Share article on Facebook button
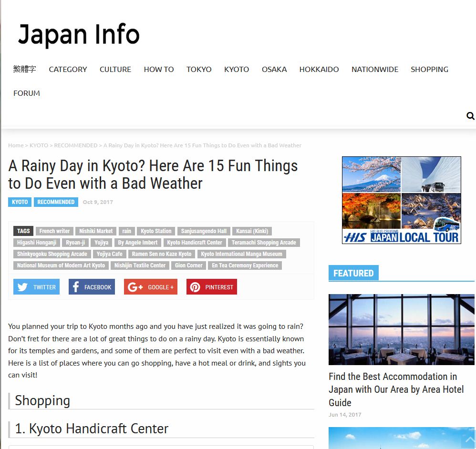The width and height of the screenshot is (476, 449). point(92,286)
